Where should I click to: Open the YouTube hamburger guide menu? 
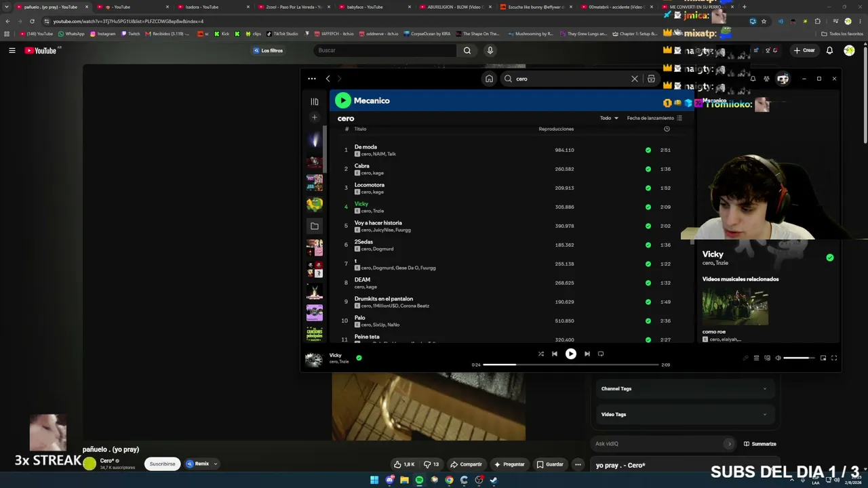12,50
